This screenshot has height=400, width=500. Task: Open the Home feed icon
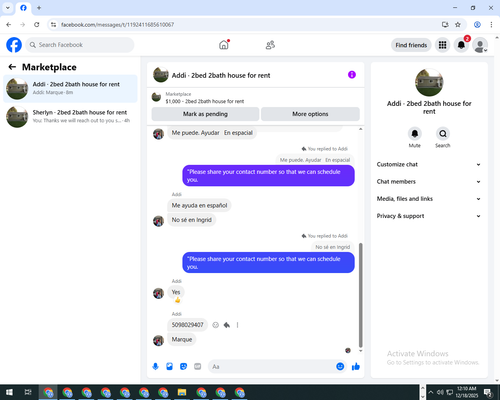coord(224,45)
